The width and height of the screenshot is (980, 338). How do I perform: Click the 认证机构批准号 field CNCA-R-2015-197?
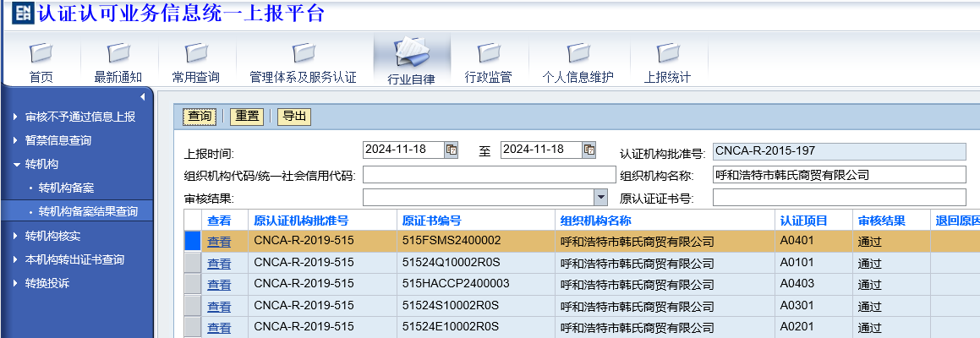(x=840, y=152)
